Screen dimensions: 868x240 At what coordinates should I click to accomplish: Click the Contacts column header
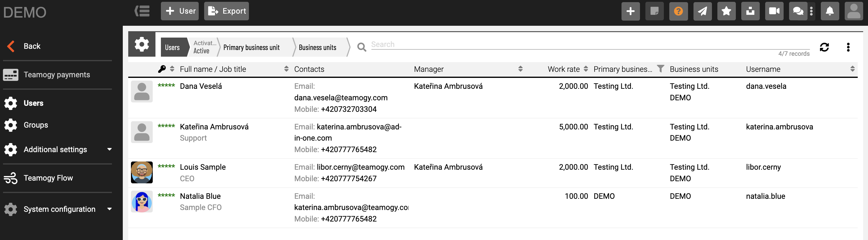[309, 69]
